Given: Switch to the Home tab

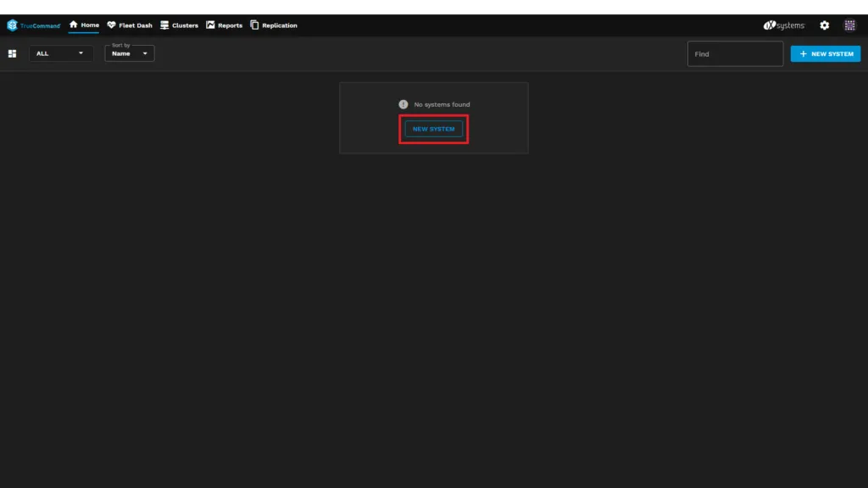Looking at the screenshot, I should point(84,25).
